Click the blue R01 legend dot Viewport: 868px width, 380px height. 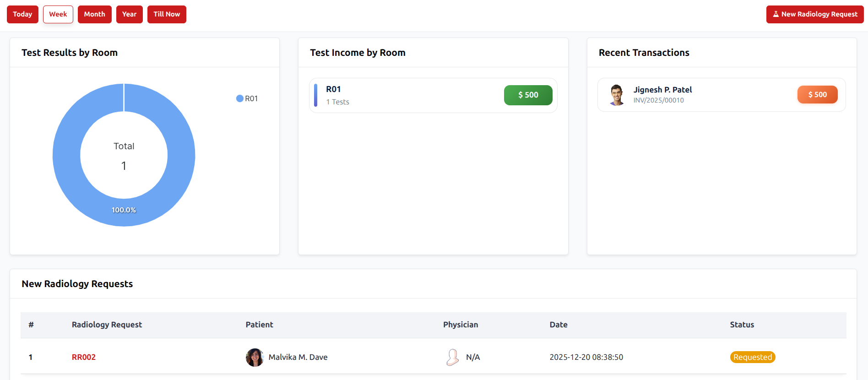coord(239,98)
